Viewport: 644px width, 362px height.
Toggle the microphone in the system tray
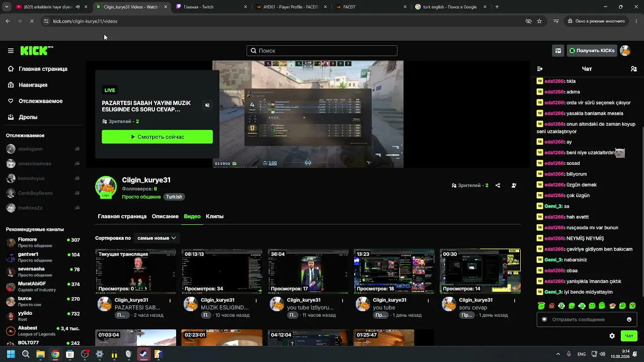tap(569, 354)
